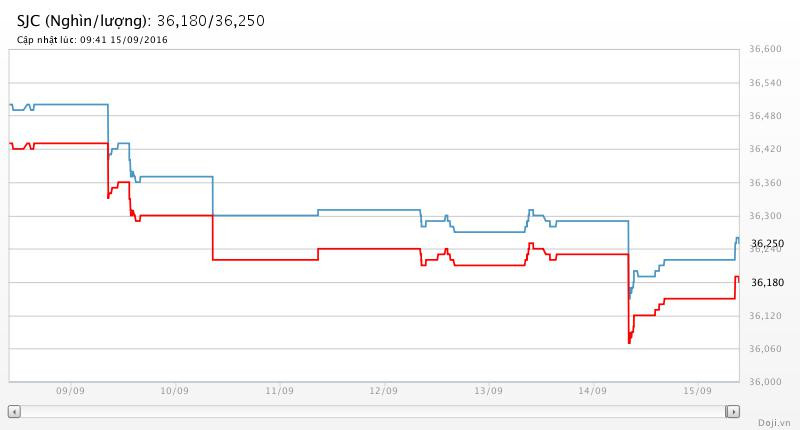The width and height of the screenshot is (800, 430).
Task: Click the update timestamp 09:41 15/09/2016
Action: 91,40
